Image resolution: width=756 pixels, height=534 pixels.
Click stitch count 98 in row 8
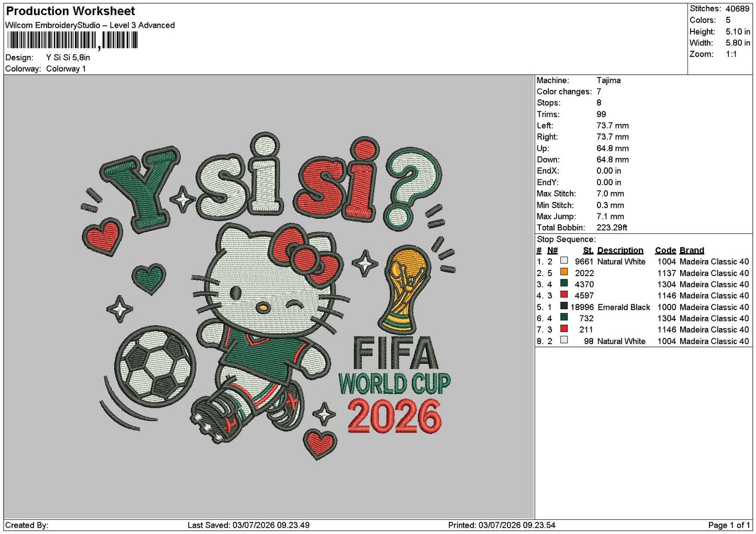click(x=589, y=342)
